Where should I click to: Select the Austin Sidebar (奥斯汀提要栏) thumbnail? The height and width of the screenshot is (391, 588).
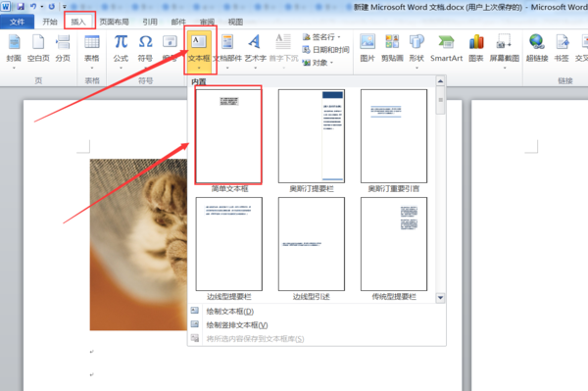coord(312,135)
